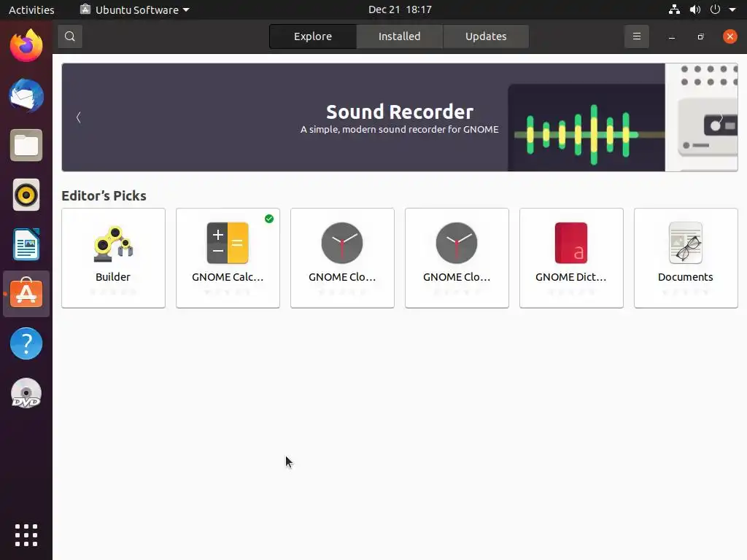Open the Documents app card
This screenshot has width=747, height=560.
[x=686, y=258]
